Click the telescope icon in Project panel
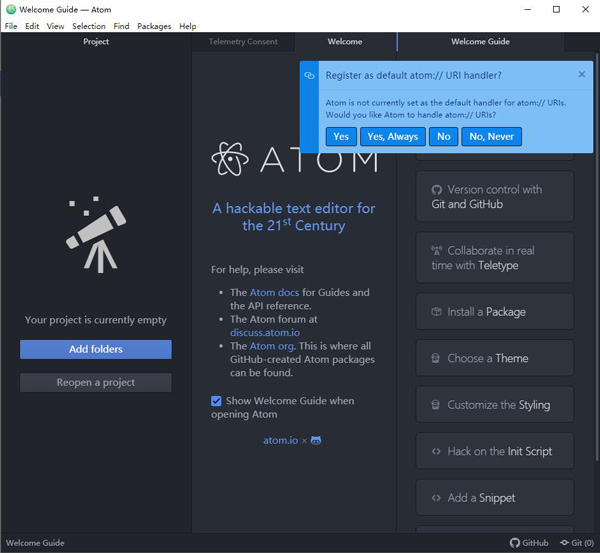Viewport: 600px width, 553px height. [x=96, y=234]
